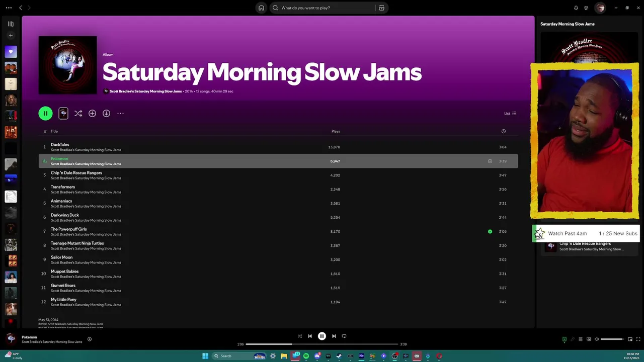The width and height of the screenshot is (644, 362).
Task: Open the Queue icon in the player bar
Action: coord(581,339)
